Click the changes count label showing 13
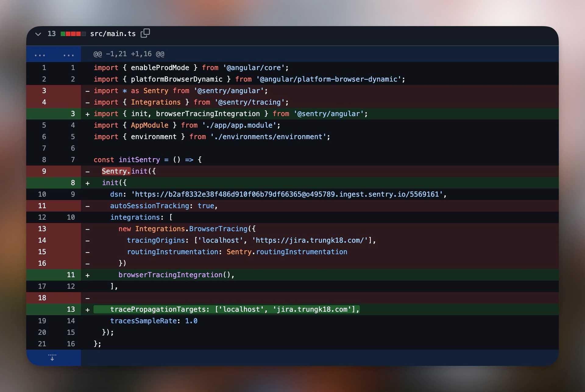This screenshot has width=585, height=392. 51,33
